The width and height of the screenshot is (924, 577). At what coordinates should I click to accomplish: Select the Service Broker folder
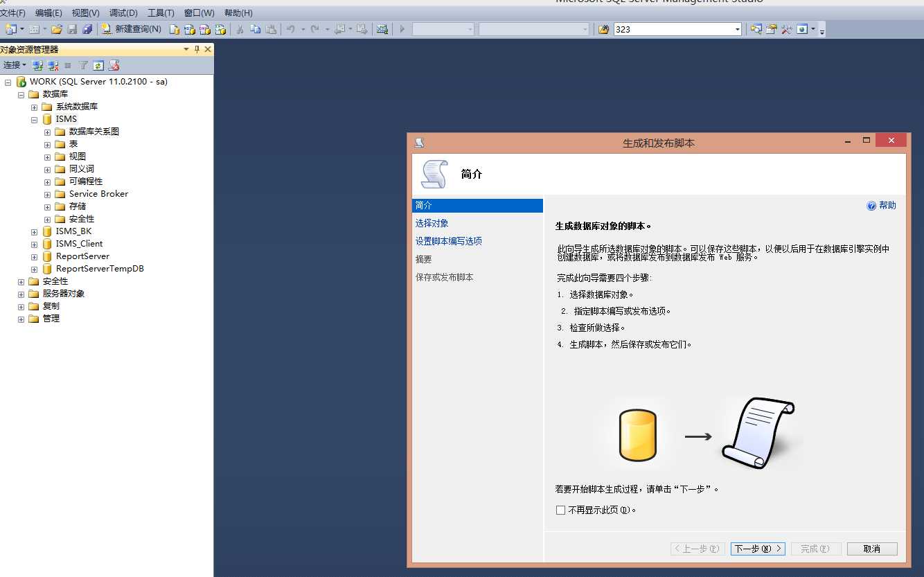(x=98, y=194)
